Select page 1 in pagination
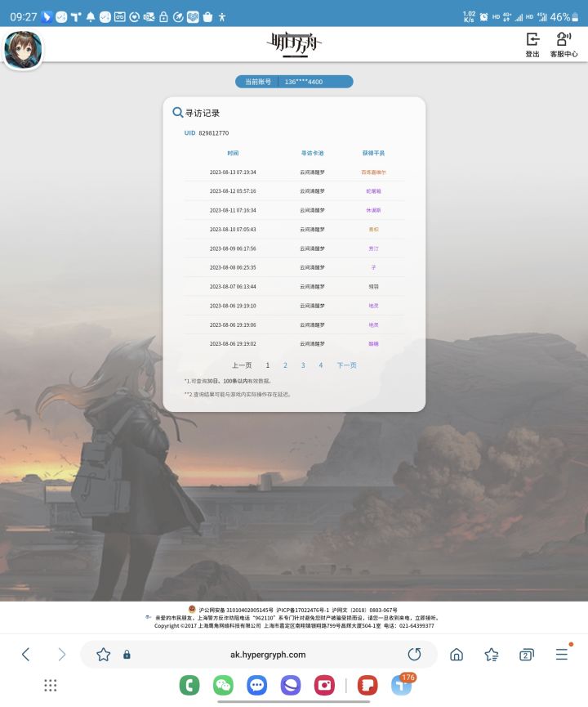 pos(268,365)
